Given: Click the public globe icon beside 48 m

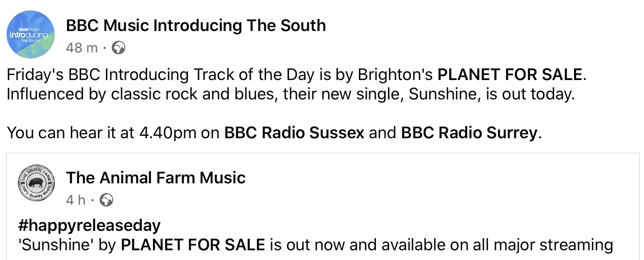Looking at the screenshot, I should coord(119,48).
